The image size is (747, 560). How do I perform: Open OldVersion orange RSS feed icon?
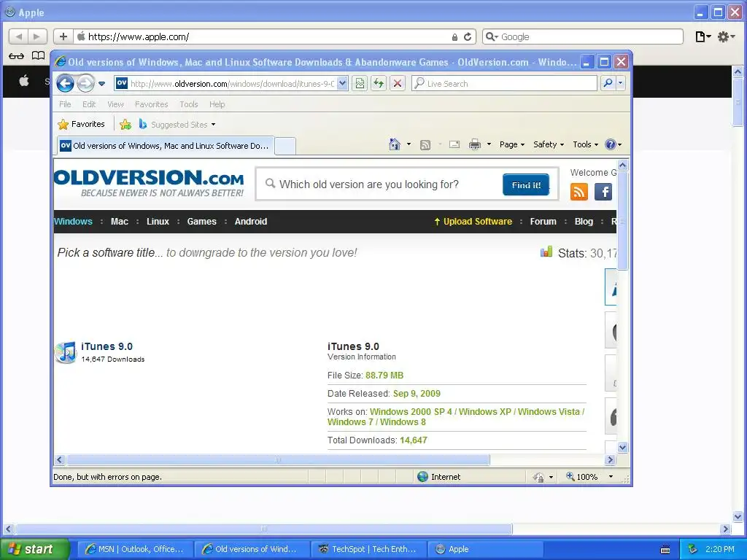pyautogui.click(x=578, y=192)
